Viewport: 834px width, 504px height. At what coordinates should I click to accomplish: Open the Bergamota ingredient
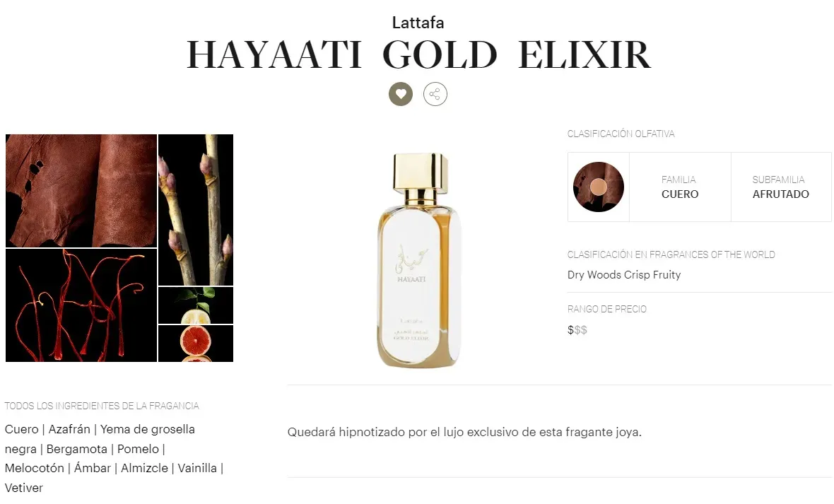click(76, 449)
